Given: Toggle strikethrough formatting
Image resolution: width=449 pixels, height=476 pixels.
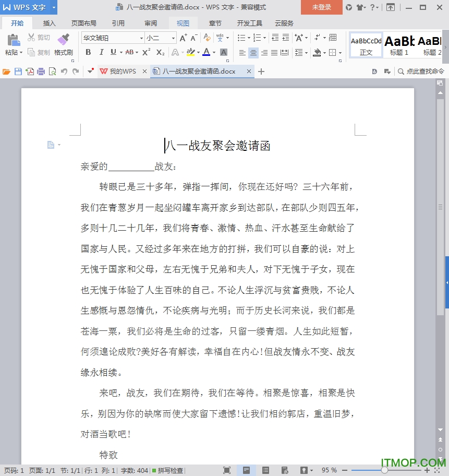Looking at the screenshot, I should (129, 52).
